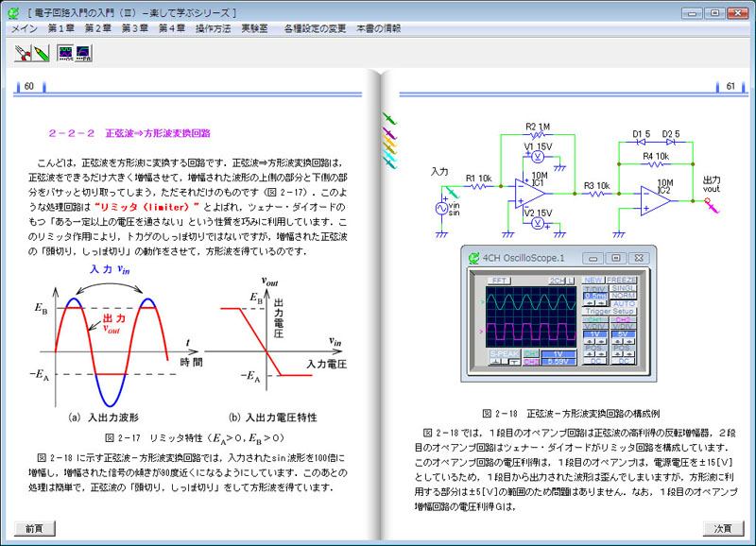The image size is (756, 546).
Task: Toggle CH2 channel display in the right channel panel
Action: coord(623,319)
